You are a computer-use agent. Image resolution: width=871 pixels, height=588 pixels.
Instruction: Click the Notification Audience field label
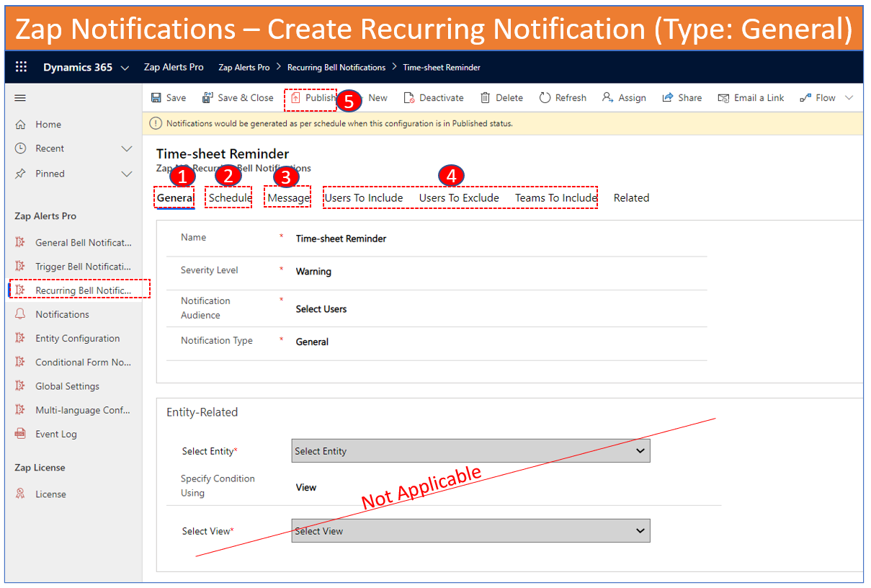pos(205,308)
